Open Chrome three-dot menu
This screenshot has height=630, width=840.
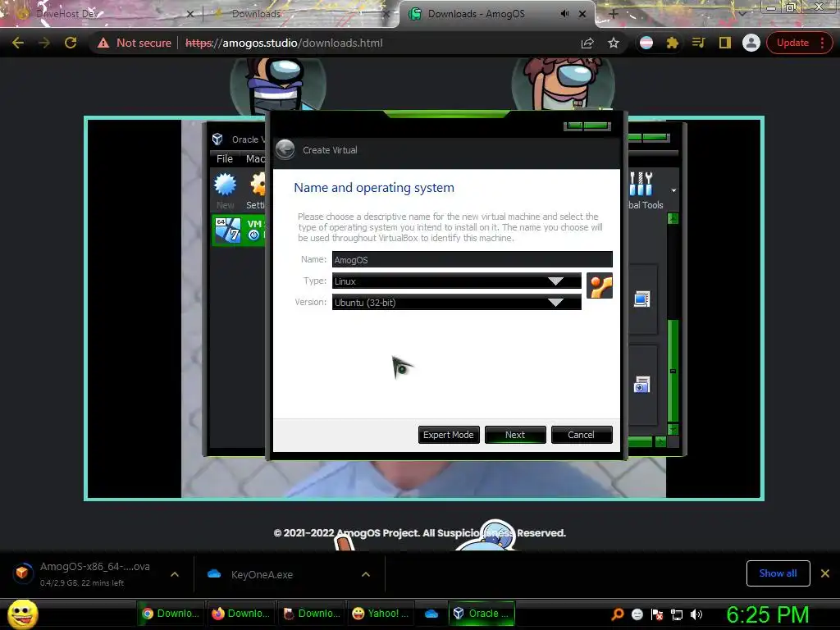pyautogui.click(x=822, y=43)
